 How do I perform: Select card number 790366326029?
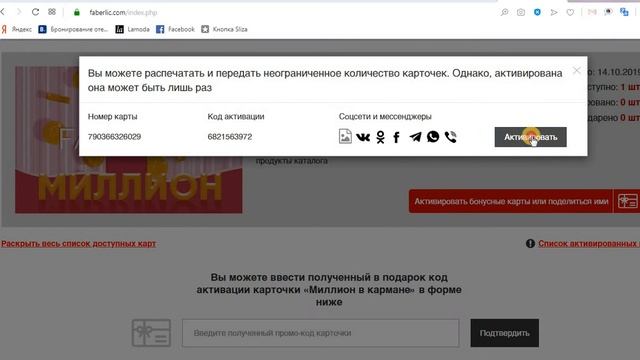point(114,137)
